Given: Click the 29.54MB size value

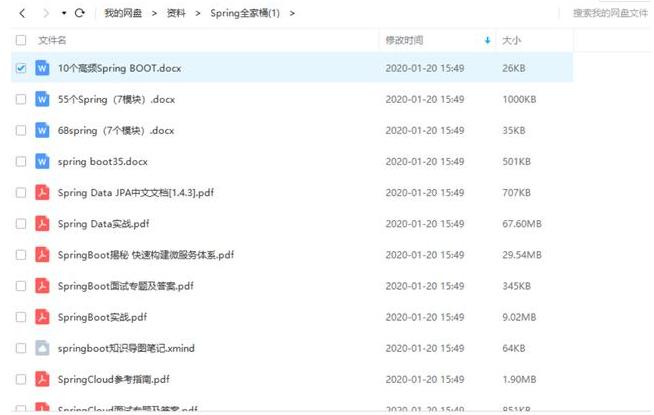Looking at the screenshot, I should [522, 255].
